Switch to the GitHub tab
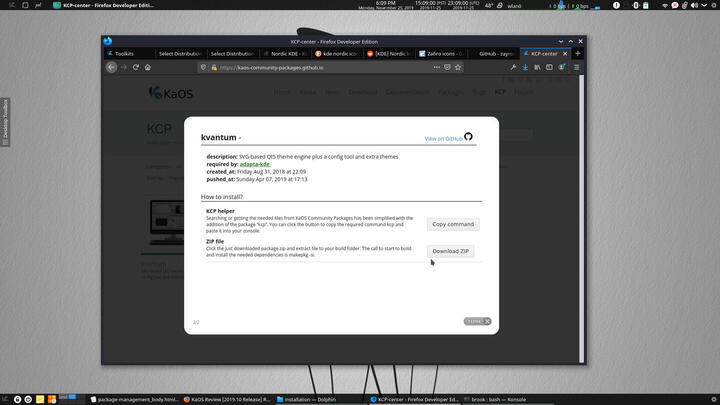This screenshot has height=405, width=720. click(x=494, y=54)
